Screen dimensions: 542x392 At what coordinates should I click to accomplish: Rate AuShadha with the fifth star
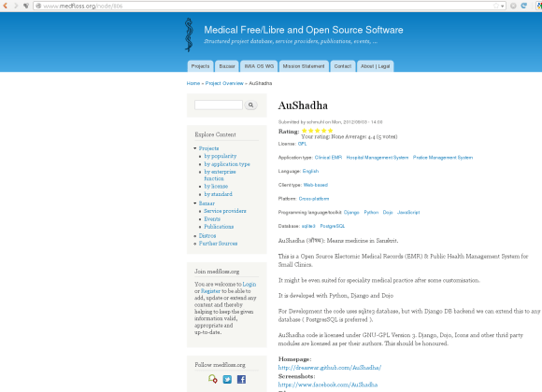click(x=330, y=131)
